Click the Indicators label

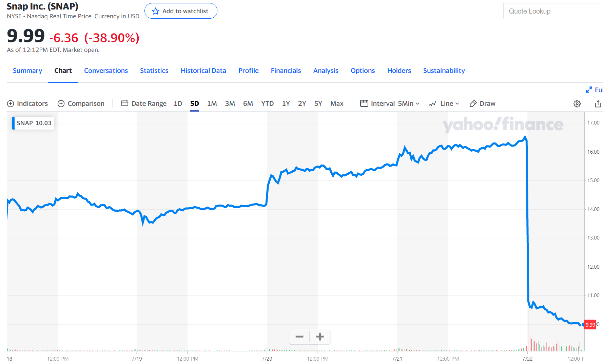click(x=32, y=103)
